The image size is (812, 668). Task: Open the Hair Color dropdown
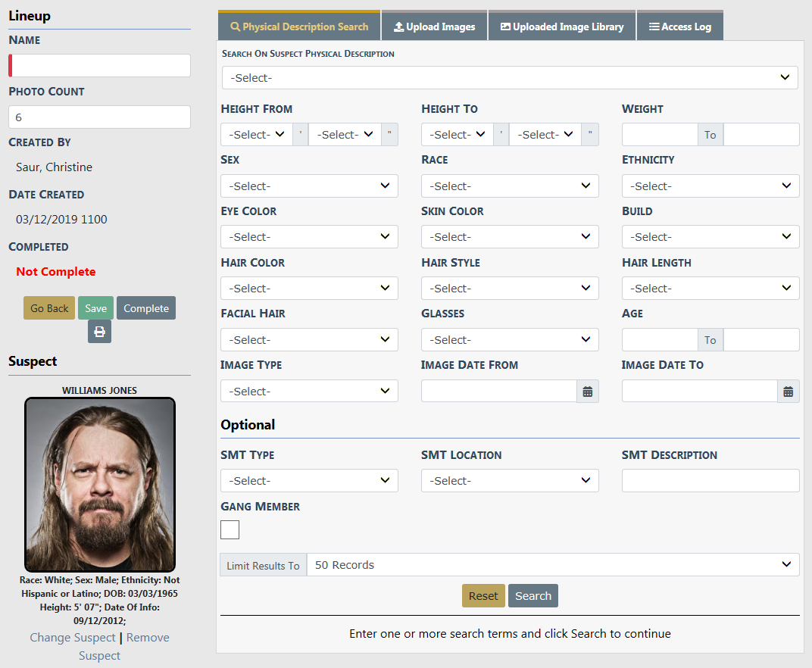(x=309, y=289)
